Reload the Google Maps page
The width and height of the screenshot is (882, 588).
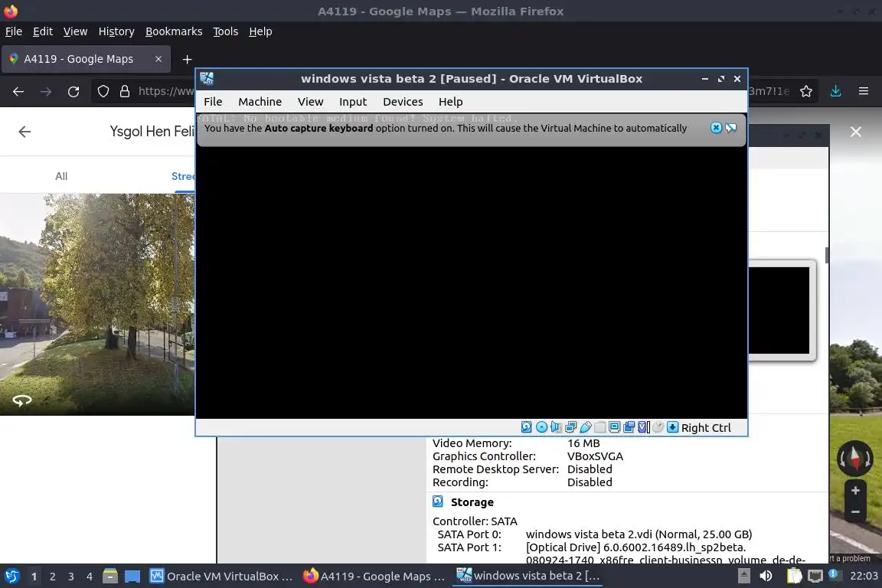click(x=73, y=91)
